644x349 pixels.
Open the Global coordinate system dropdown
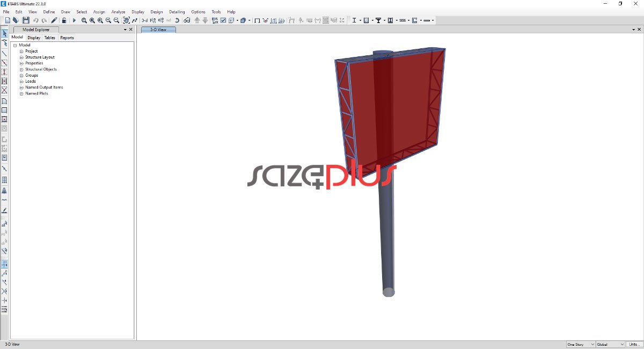610,344
